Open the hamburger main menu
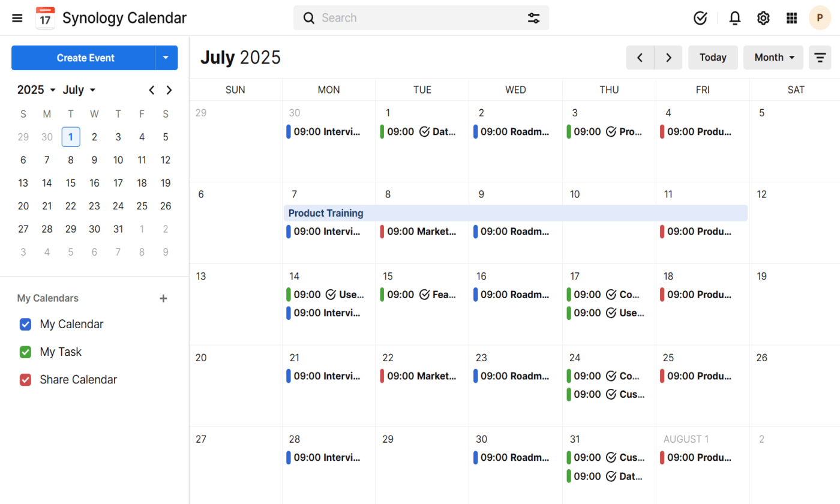Image resolution: width=840 pixels, height=504 pixels. coord(17,18)
